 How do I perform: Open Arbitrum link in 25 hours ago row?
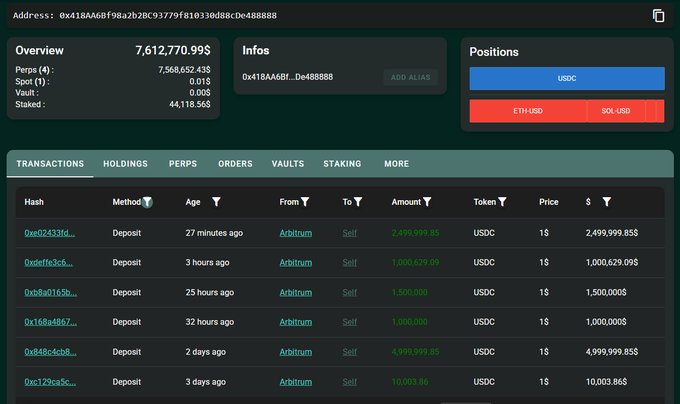click(x=296, y=292)
